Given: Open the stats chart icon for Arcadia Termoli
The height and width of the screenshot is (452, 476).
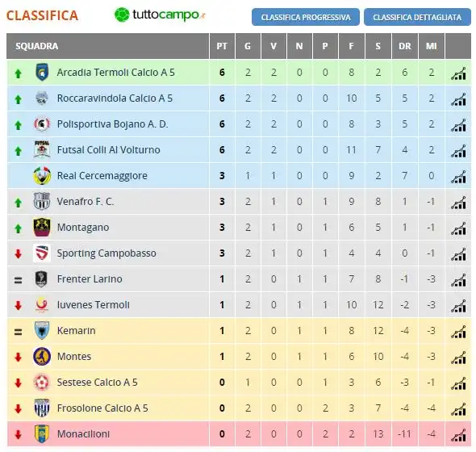Looking at the screenshot, I should tap(458, 73).
